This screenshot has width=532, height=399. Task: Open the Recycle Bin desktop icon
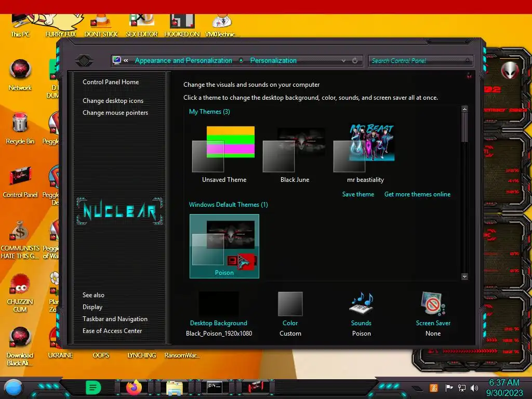coord(20,128)
